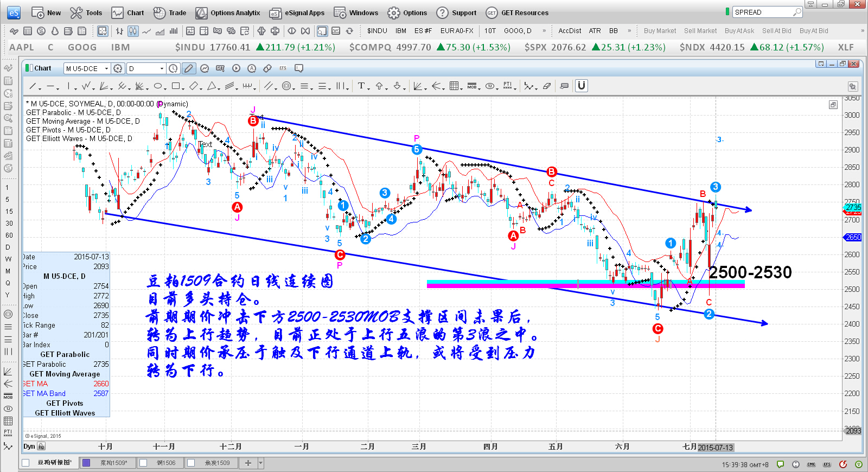Open the New menu
The height and width of the screenshot is (472, 868).
click(46, 12)
